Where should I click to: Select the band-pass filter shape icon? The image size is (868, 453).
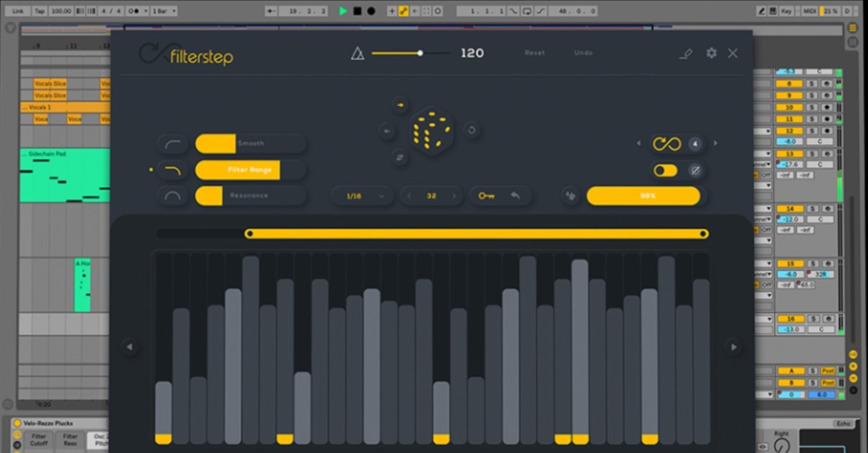[173, 196]
